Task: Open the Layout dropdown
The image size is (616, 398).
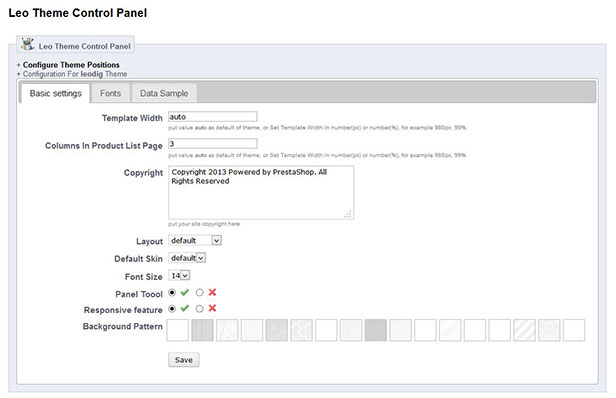Action: point(195,240)
